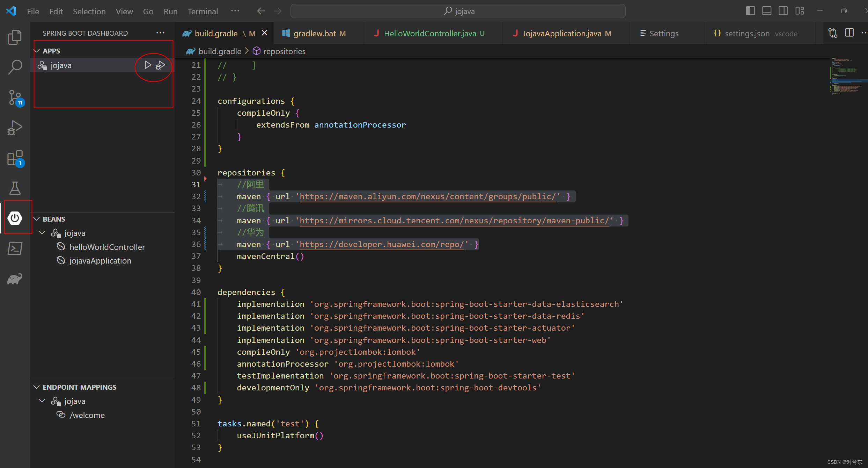This screenshot has width=868, height=468.
Task: Click the VS Code logo icon
Action: coord(11,11)
